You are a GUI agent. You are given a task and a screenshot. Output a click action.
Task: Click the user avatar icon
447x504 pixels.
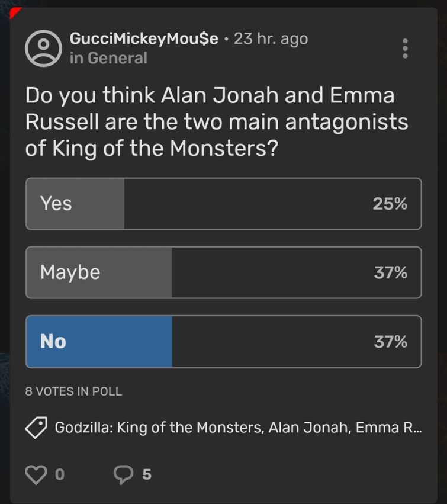click(43, 49)
